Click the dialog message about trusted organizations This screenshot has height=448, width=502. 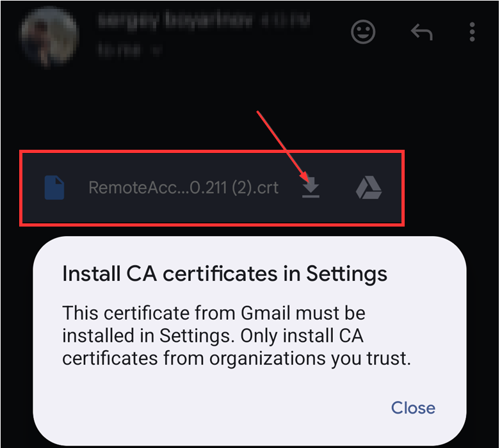(x=236, y=335)
